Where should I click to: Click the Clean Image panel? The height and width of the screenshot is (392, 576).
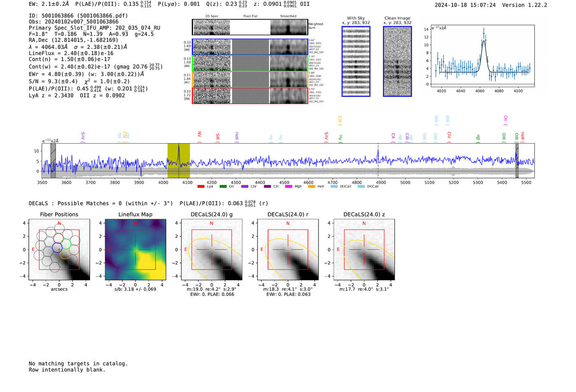[397, 61]
